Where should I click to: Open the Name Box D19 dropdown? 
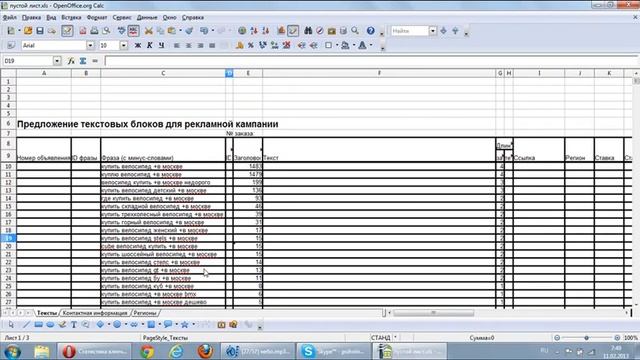pos(57,61)
